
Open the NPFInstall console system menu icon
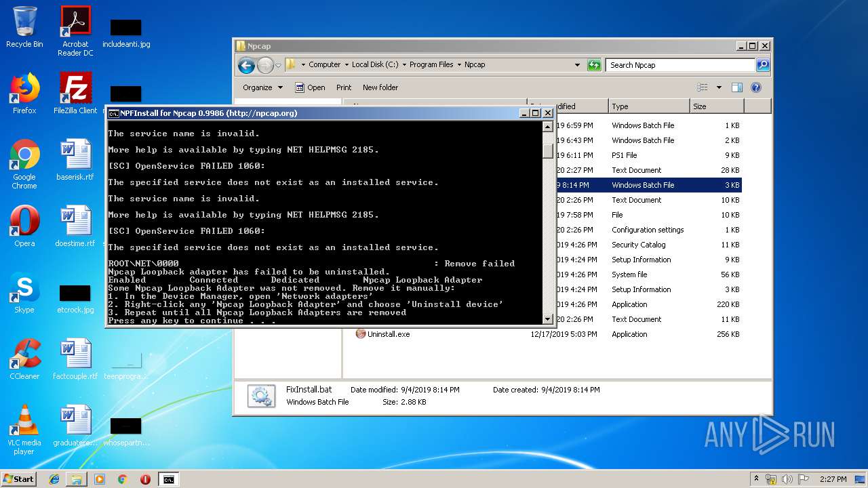114,113
